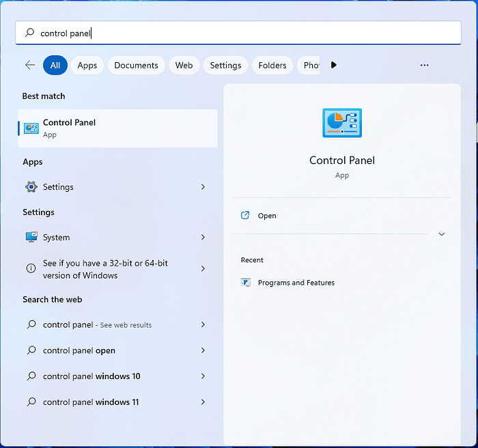
Task: Expand the chevron beside Settings app
Action: [203, 187]
